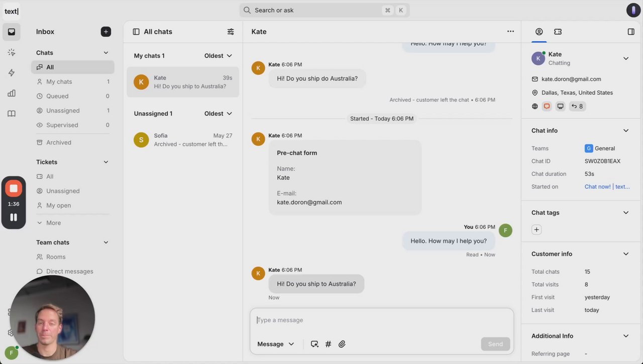The width and height of the screenshot is (643, 364).
Task: Select Unassigned under Tickets
Action: click(x=73, y=191)
